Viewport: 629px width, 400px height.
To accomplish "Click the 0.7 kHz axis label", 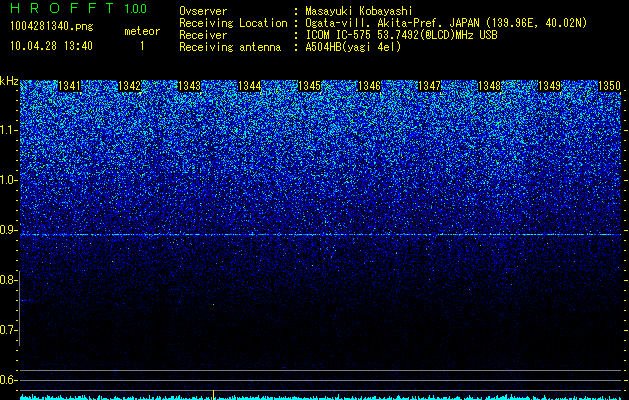I will tap(8, 330).
